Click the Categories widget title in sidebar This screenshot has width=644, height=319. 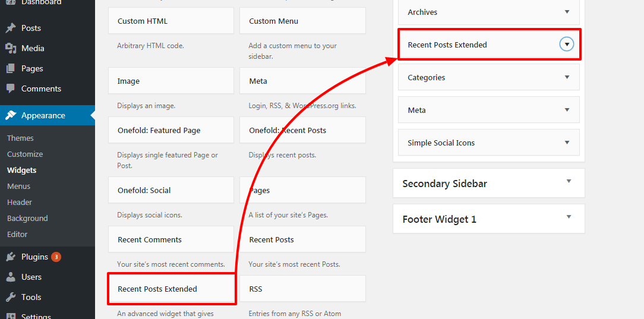427,78
